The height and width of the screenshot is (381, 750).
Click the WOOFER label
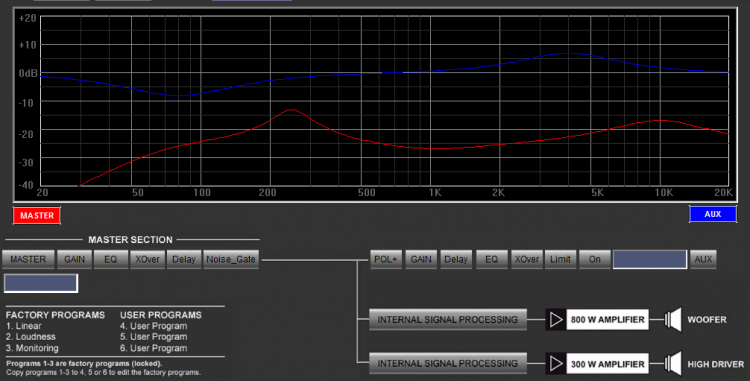coord(707,320)
